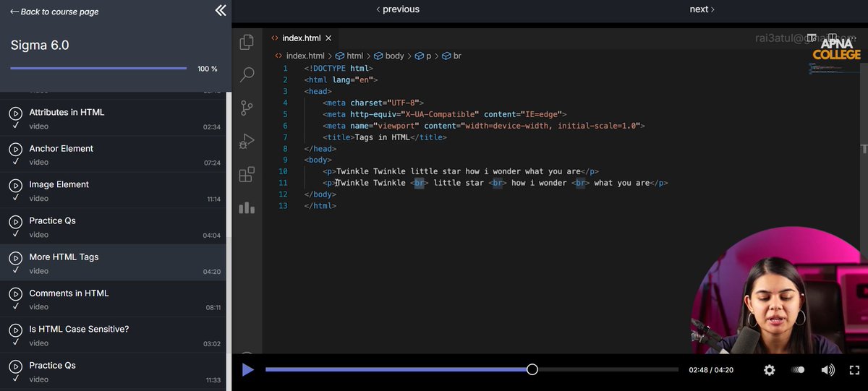Click the 08:11 duration for Comments in HTML
Viewport: 868px width, 391px height.
pyautogui.click(x=212, y=308)
